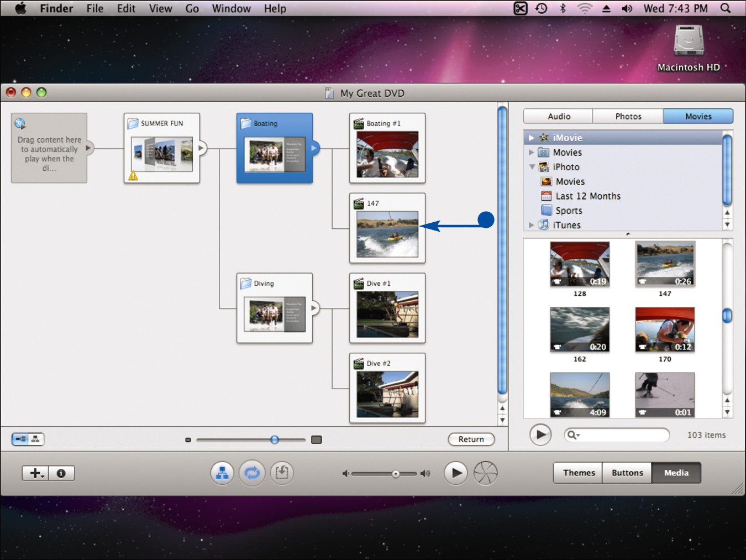Collapse the Diving node disclosure arrow
Viewport: 746px width, 560px height.
pyautogui.click(x=314, y=308)
